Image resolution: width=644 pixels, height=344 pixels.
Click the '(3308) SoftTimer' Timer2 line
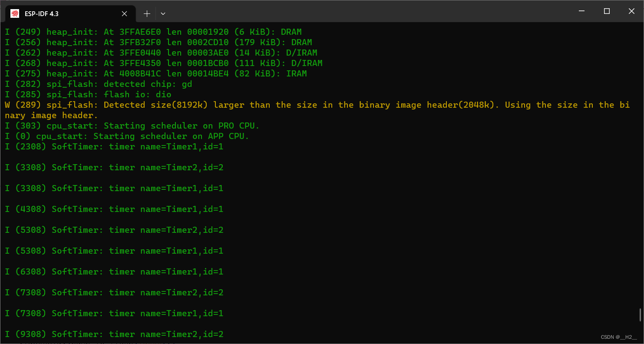pyautogui.click(x=114, y=167)
